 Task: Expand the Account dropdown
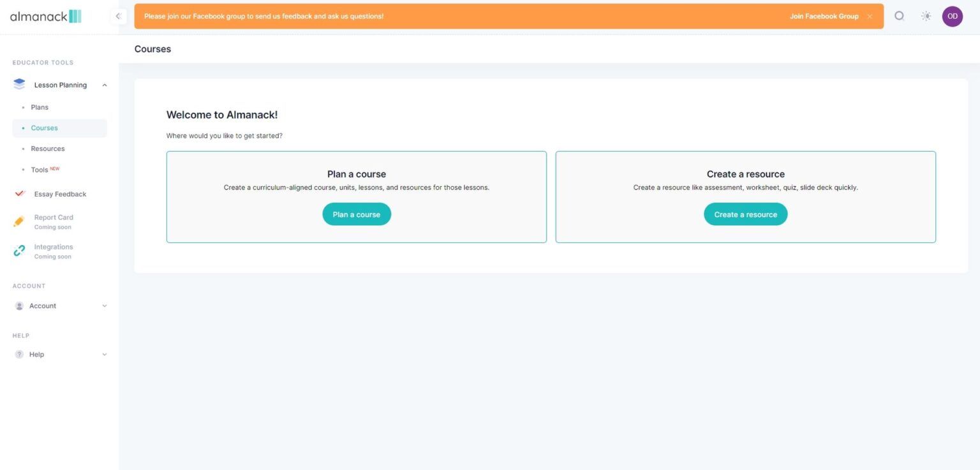pos(104,305)
